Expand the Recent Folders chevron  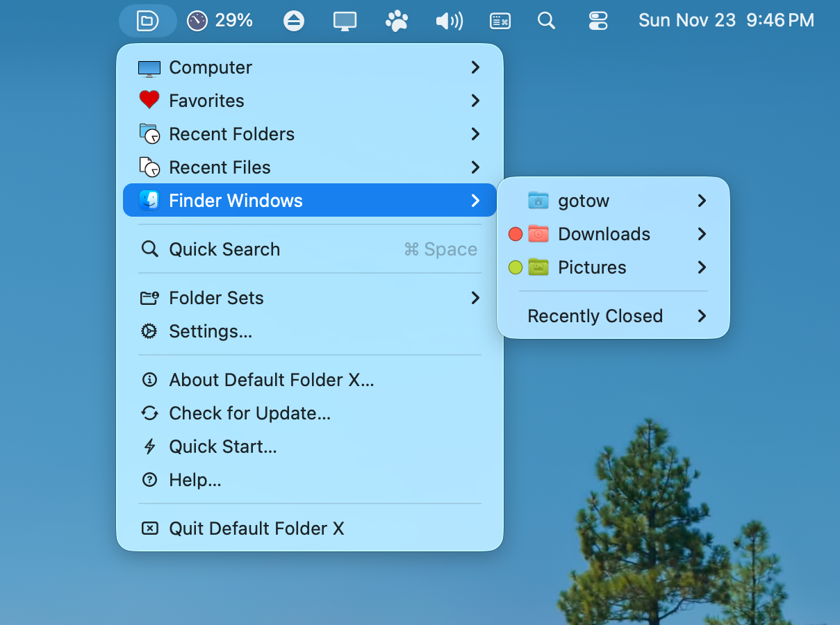475,134
